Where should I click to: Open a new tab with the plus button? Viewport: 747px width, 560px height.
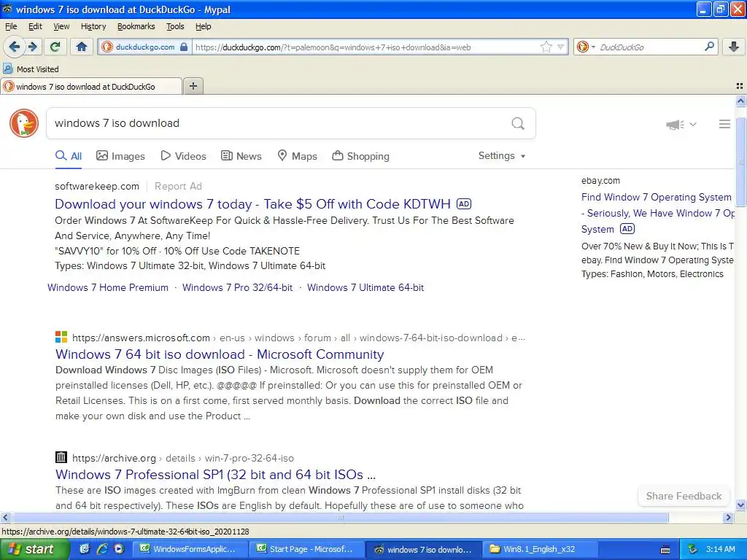point(193,86)
